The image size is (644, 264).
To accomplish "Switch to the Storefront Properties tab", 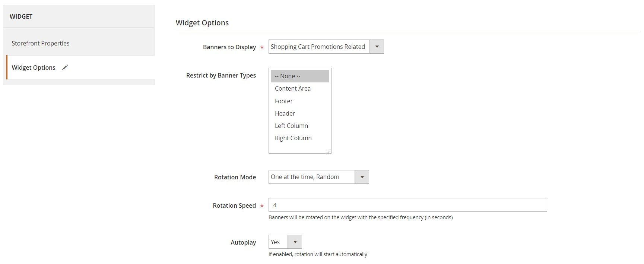I will coord(41,43).
